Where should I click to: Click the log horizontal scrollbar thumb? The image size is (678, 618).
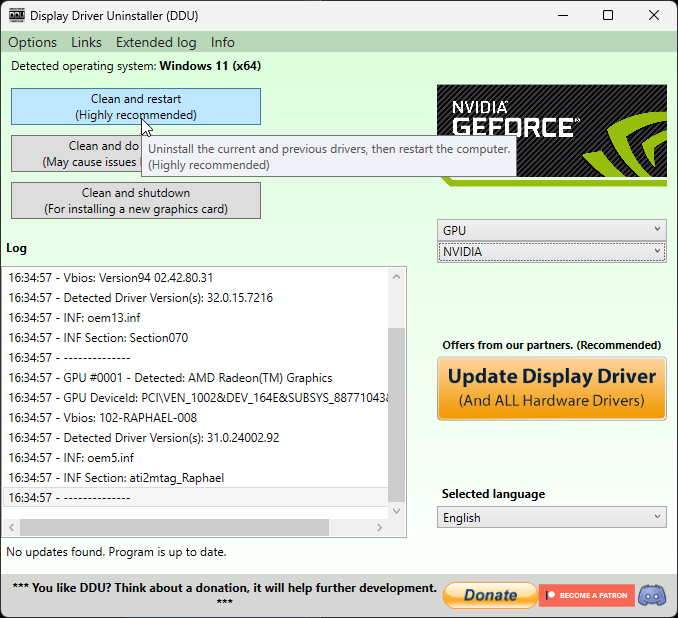(174, 527)
